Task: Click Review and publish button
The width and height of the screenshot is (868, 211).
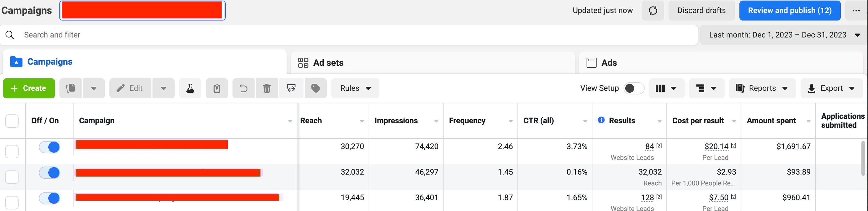Action: click(x=790, y=11)
